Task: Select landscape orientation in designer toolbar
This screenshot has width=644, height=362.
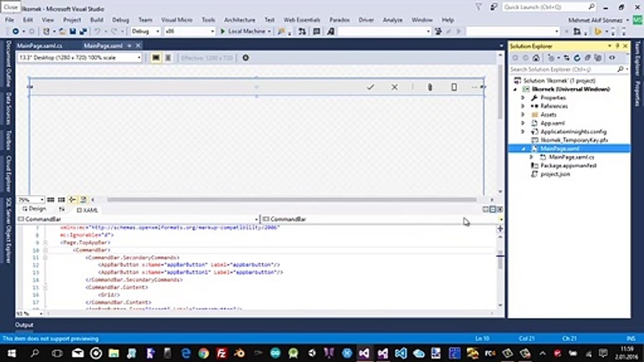Action: click(156, 58)
